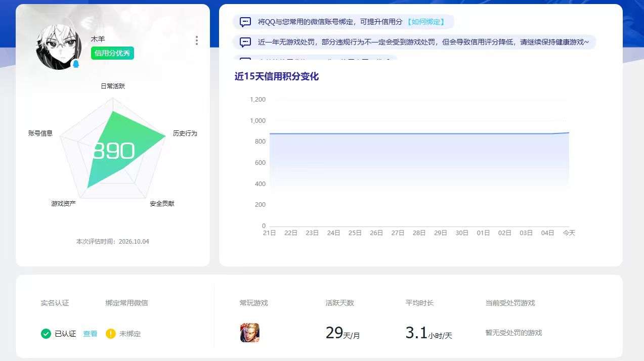Viewport: 644px width, 361px height.
Task: Open the three-dot menu on profile card
Action: tap(197, 40)
